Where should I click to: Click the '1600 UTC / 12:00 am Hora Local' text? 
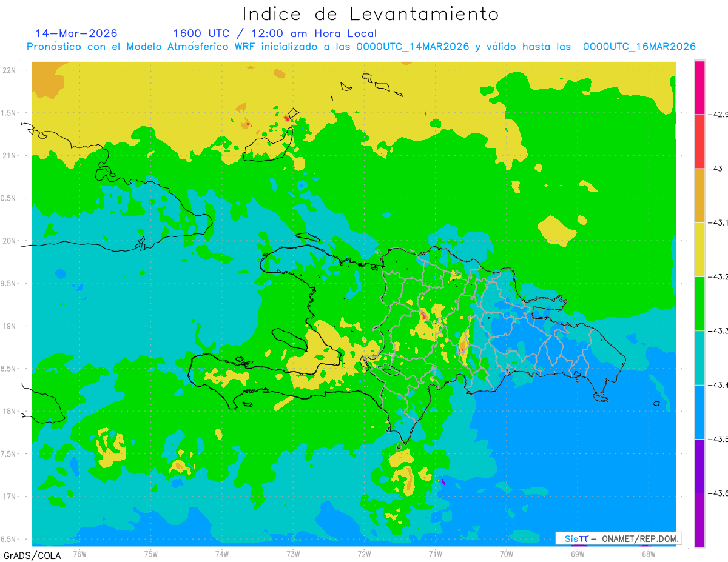pyautogui.click(x=275, y=33)
